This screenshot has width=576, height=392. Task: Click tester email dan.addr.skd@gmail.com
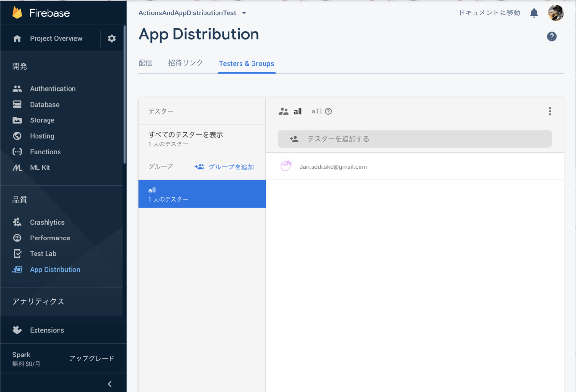[333, 167]
